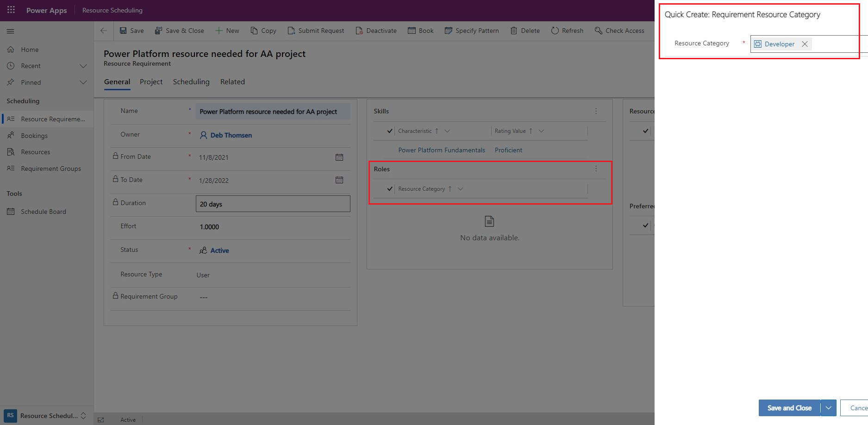The width and height of the screenshot is (868, 425).
Task: Click the Resource Type value User
Action: (x=203, y=275)
